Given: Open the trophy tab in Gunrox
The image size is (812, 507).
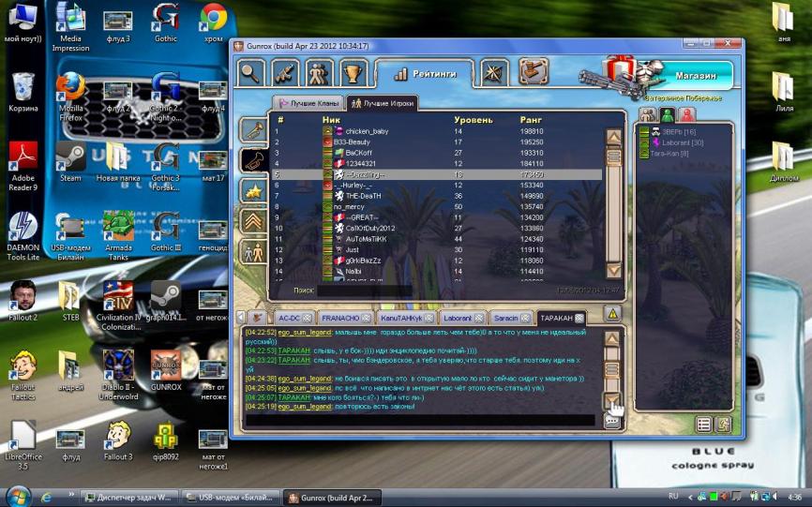Looking at the screenshot, I should (353, 72).
